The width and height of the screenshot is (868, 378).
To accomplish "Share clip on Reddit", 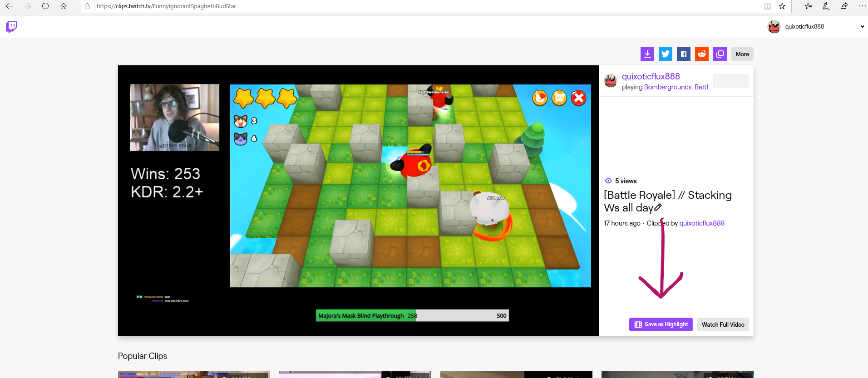I will click(702, 54).
